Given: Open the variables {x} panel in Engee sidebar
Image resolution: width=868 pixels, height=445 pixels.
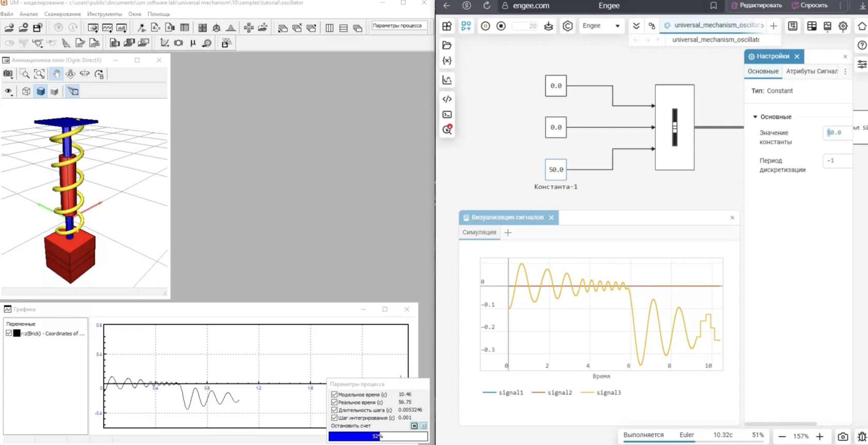Looking at the screenshot, I should click(x=447, y=61).
